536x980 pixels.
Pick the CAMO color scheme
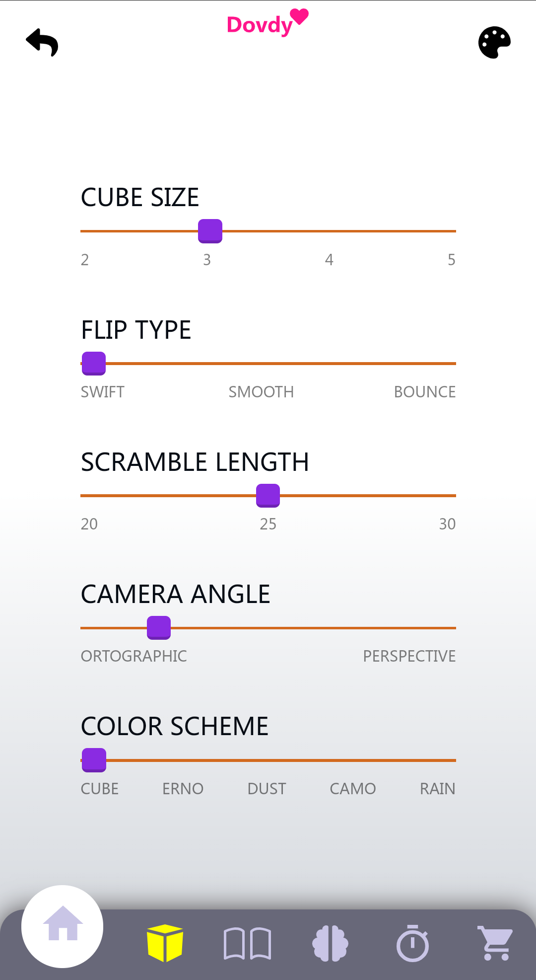click(353, 760)
